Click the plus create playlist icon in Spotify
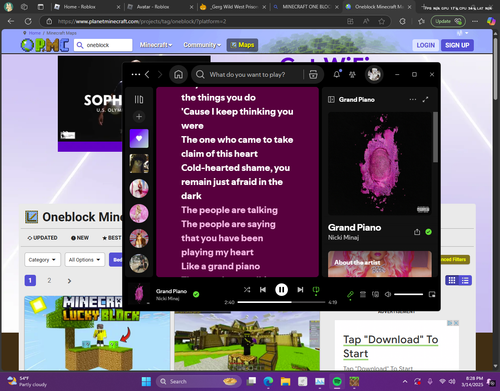This screenshot has height=391, width=500. (139, 116)
